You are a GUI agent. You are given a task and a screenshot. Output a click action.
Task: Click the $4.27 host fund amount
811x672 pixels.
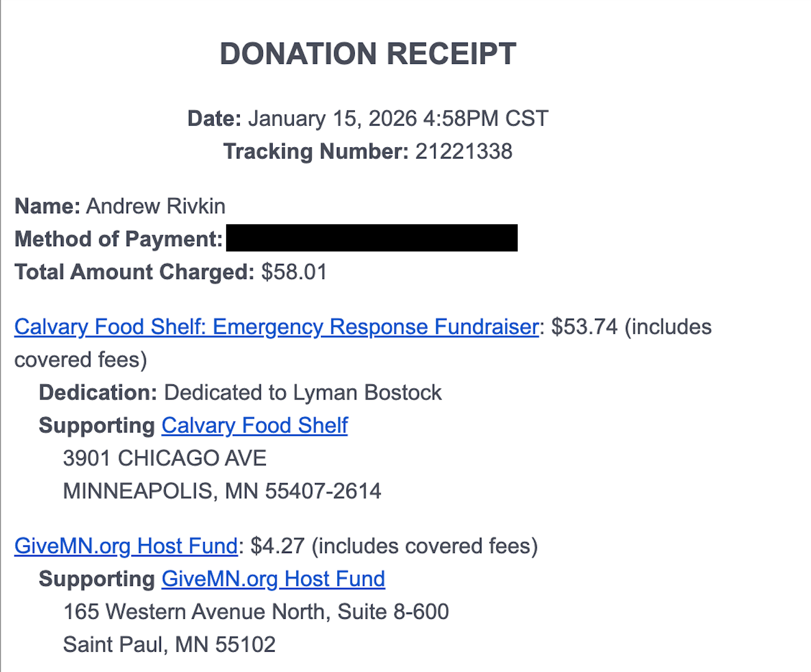click(277, 546)
